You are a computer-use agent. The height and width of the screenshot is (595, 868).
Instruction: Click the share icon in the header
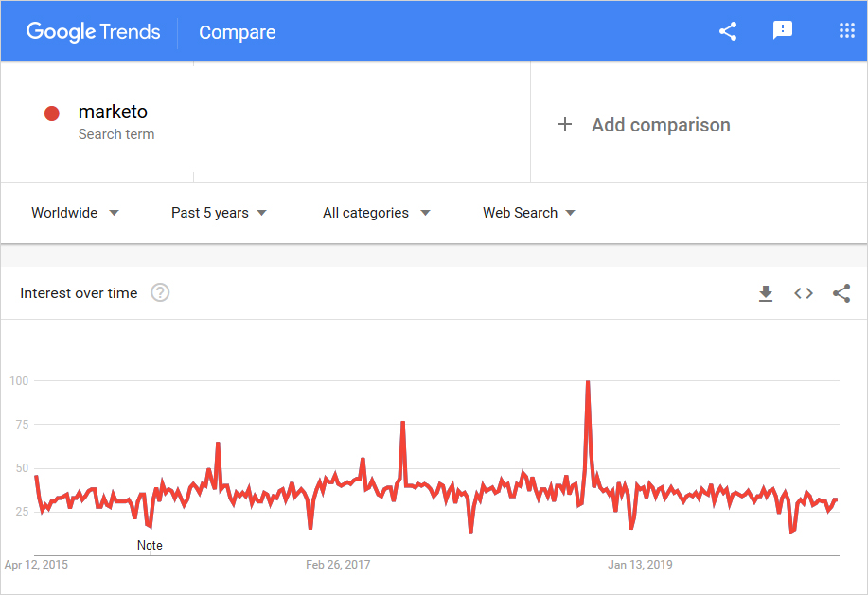click(728, 31)
